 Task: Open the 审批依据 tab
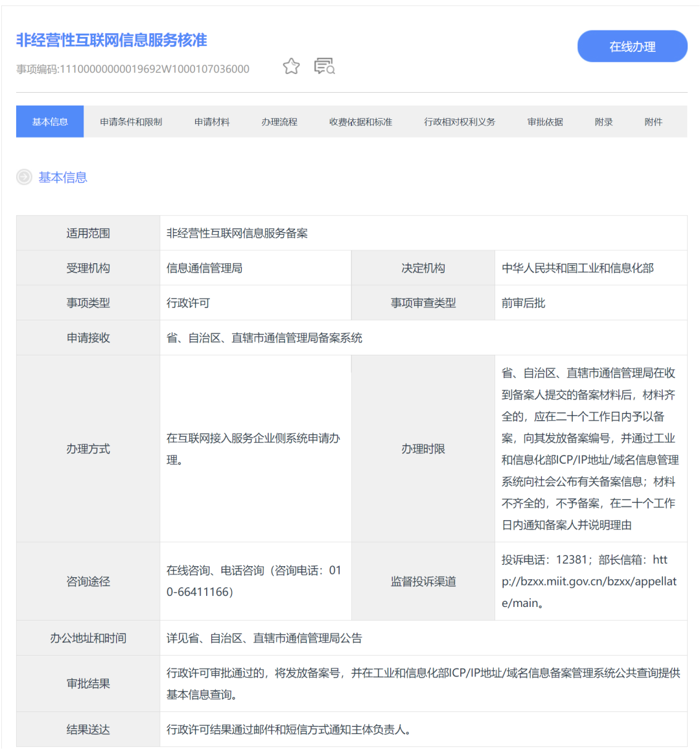point(545,122)
